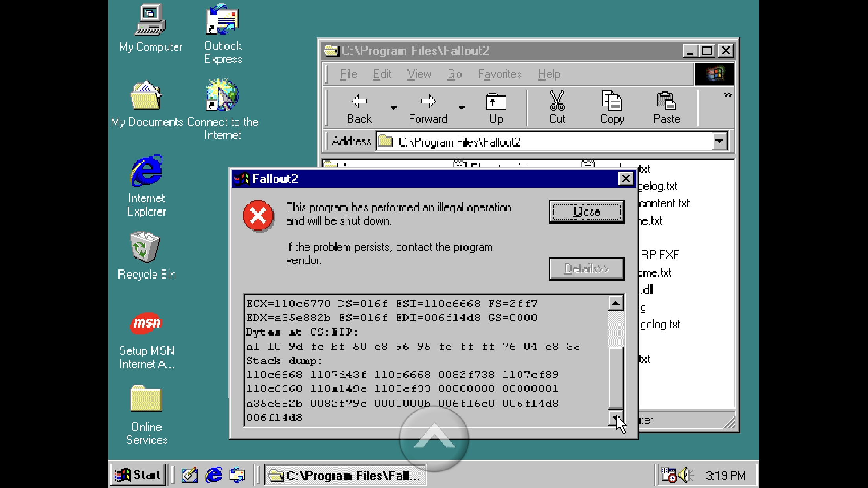This screenshot has width=868, height=488.
Task: Click the Windows logo throbber
Action: tap(714, 74)
